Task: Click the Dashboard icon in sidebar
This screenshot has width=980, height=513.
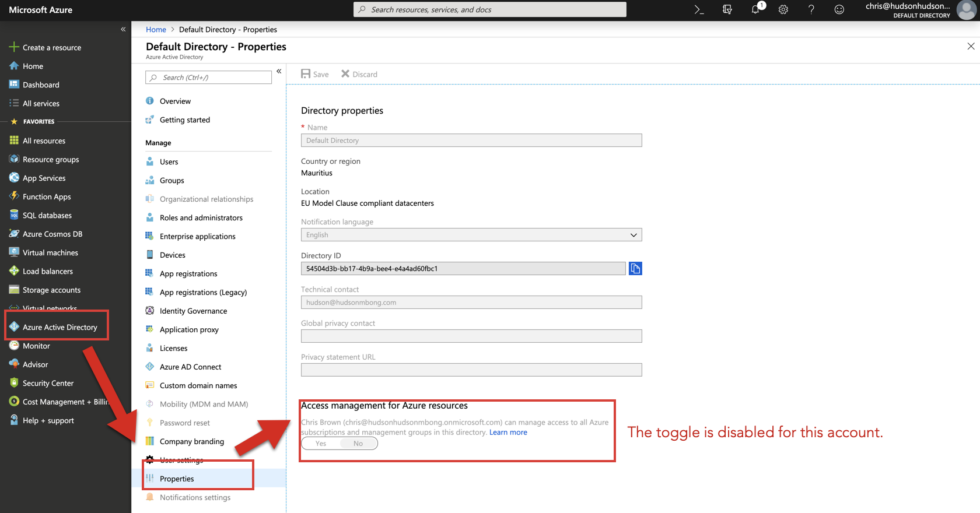Action: tap(14, 85)
